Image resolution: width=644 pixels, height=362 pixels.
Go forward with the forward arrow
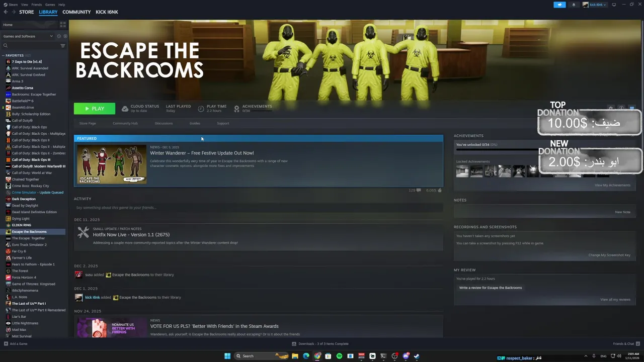pos(13,12)
